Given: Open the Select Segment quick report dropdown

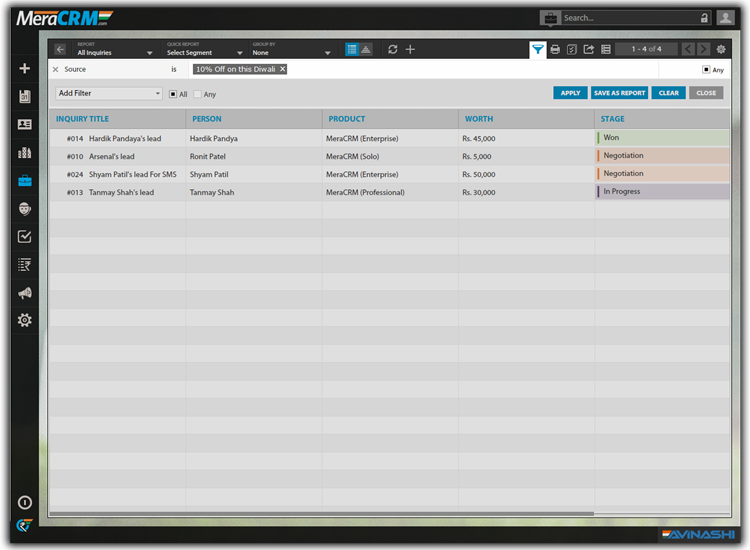Looking at the screenshot, I should pos(204,49).
